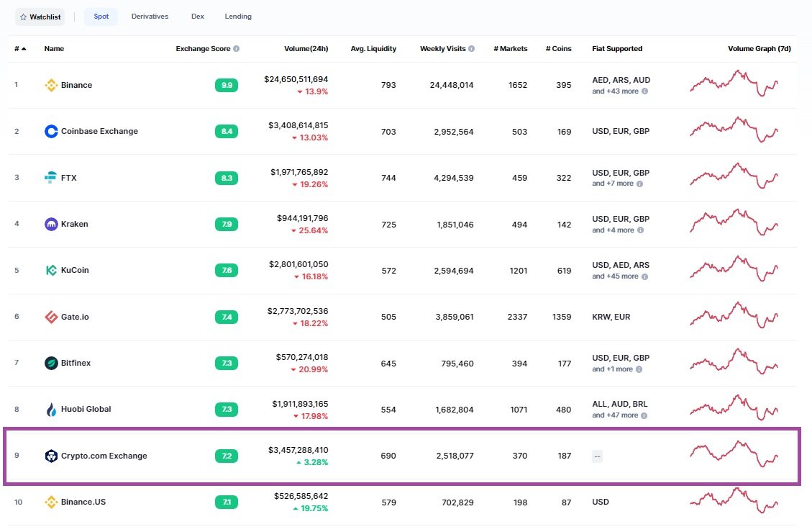Click info icon beside KuCoin's +45 more
This screenshot has height=532, width=812.
(644, 276)
